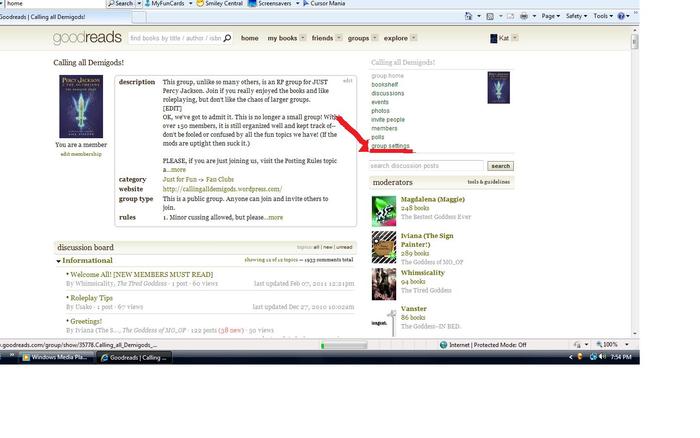Click the Fan Clubs category link
Image resolution: width=700 pixels, height=438 pixels.
coord(220,179)
